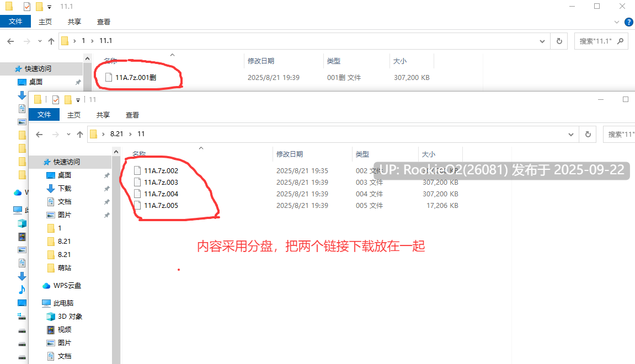Open recent locations dropdown in 11 window
The width and height of the screenshot is (635, 364).
pos(68,134)
